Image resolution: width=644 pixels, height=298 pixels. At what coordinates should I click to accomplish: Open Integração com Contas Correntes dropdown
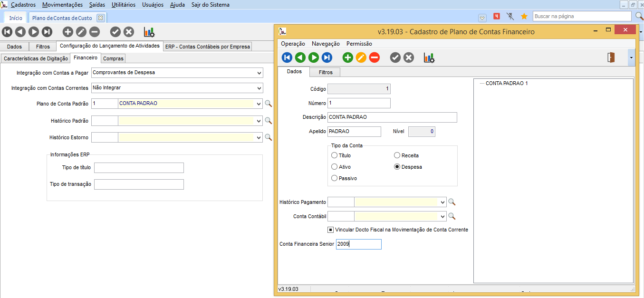click(259, 88)
